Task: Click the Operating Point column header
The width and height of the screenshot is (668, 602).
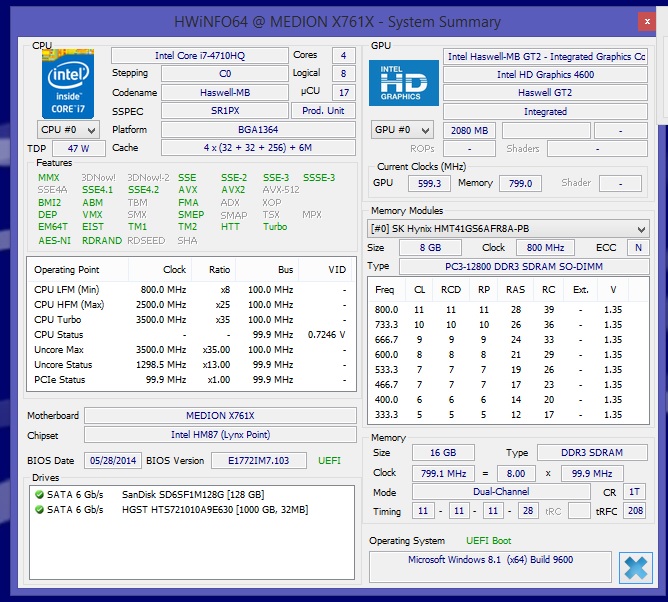Action: (78, 270)
